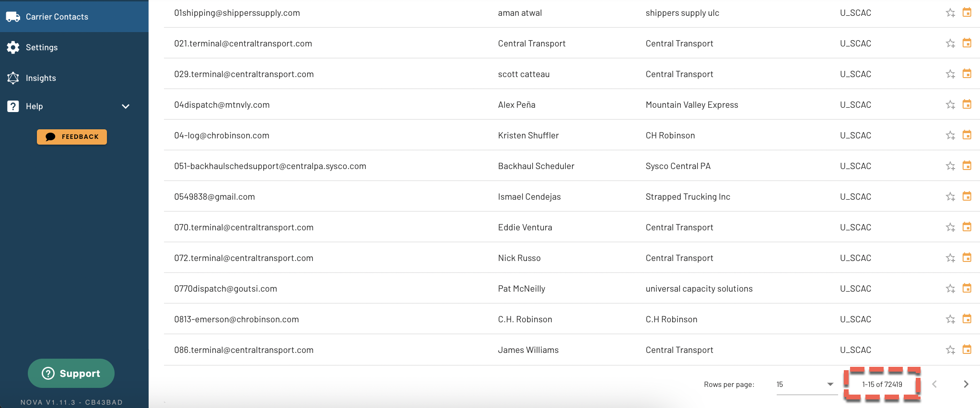This screenshot has width=980, height=408.
Task: Star the Pat McNeilly contact
Action: tap(950, 289)
